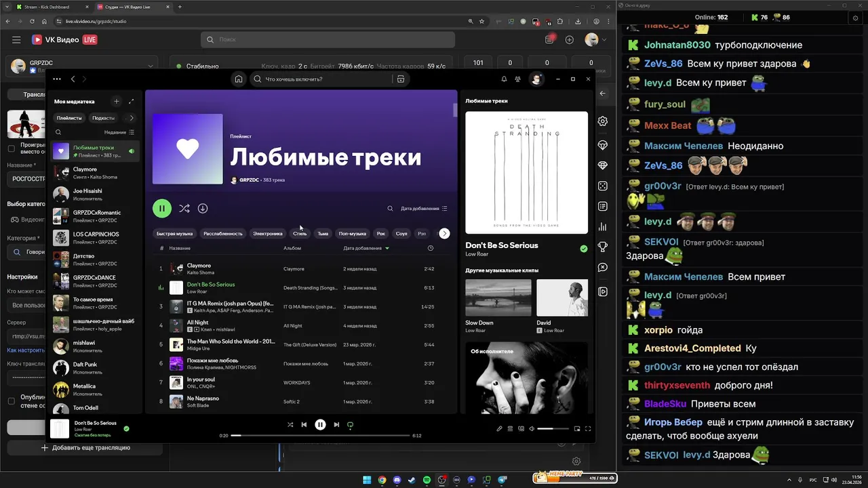Open Spotify notifications bell
Screen dimensions: 868x488
click(504, 79)
